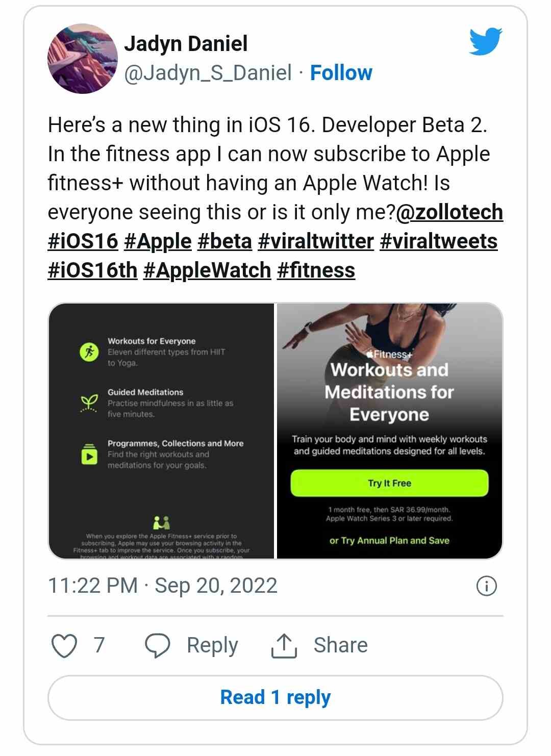Like the tweet with the heart icon

coord(66,645)
